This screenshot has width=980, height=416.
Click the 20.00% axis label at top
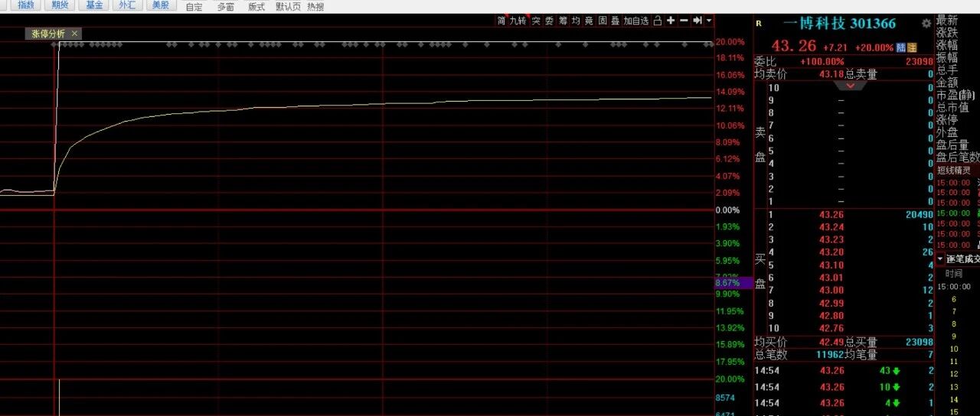[730, 42]
